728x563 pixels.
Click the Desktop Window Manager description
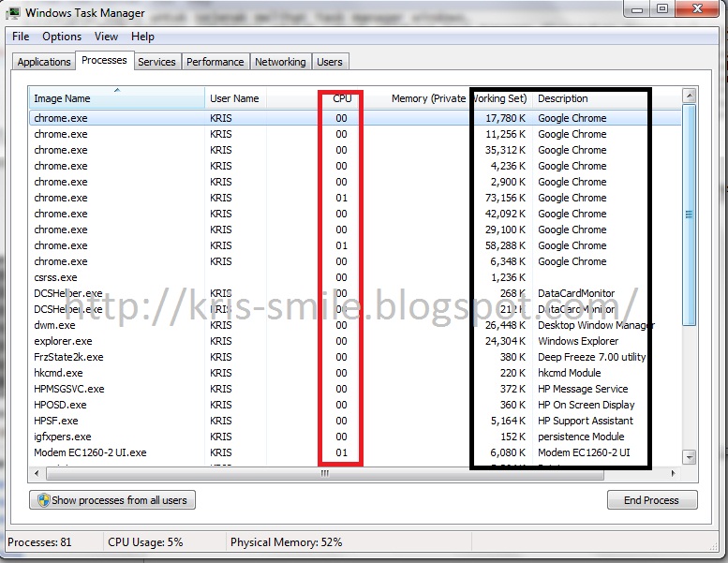(x=596, y=325)
